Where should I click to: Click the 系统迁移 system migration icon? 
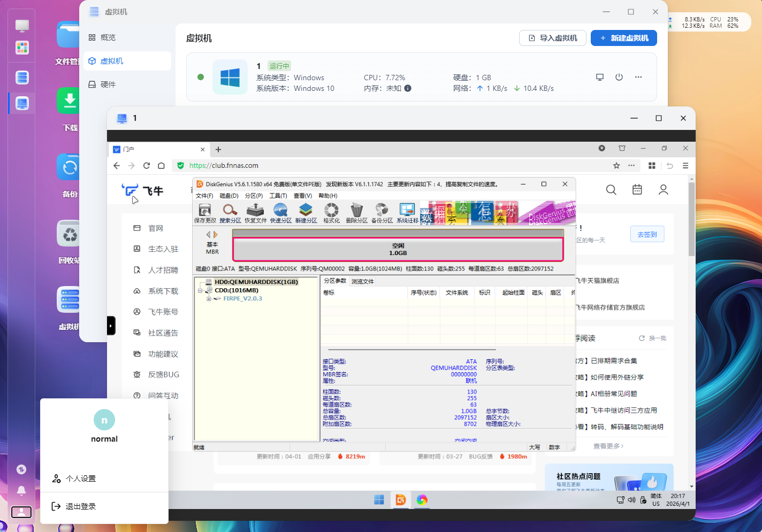point(407,213)
